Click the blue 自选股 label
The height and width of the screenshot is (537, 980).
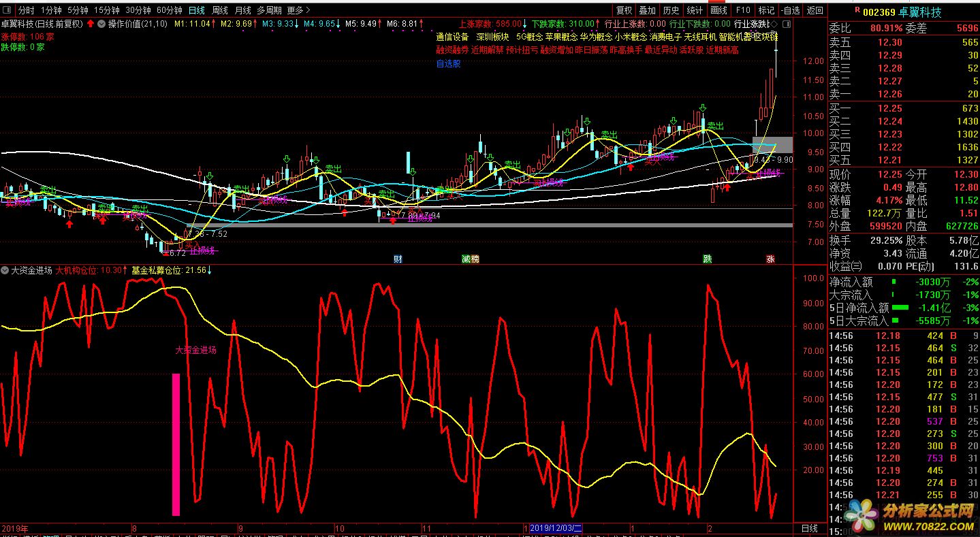tap(449, 64)
